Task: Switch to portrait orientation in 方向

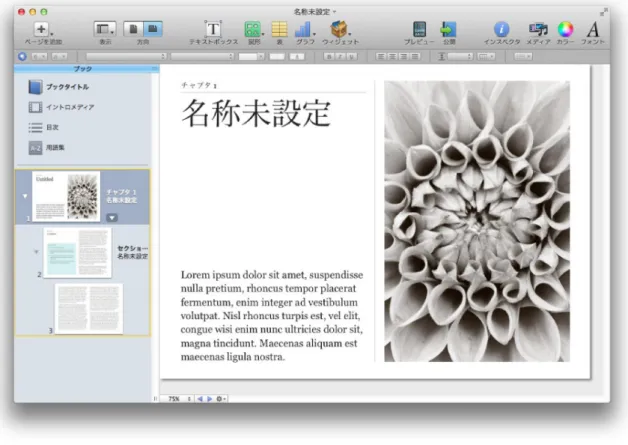Action: click(133, 29)
